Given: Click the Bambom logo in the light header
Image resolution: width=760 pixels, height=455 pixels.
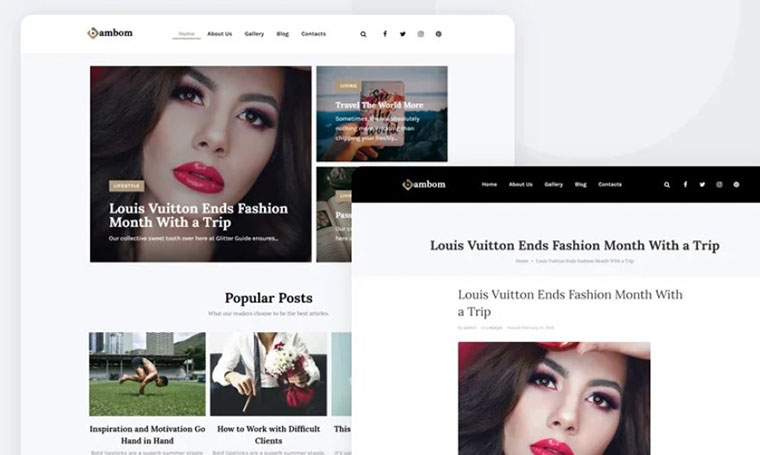Looking at the screenshot, I should click(110, 33).
